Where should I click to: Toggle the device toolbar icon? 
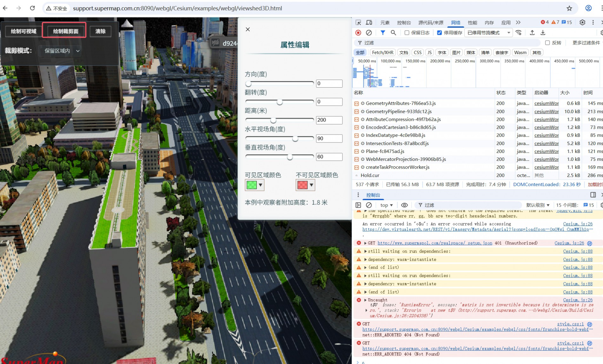(x=369, y=23)
